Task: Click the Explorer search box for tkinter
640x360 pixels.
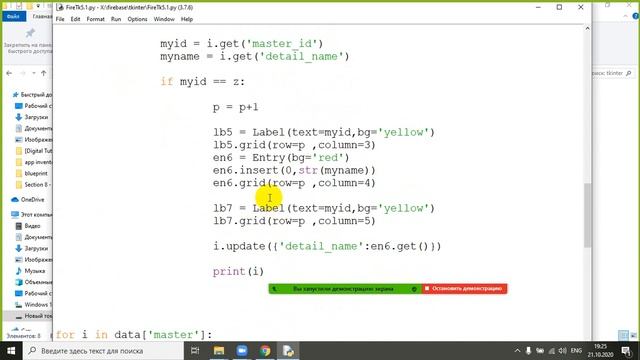Action: point(612,73)
